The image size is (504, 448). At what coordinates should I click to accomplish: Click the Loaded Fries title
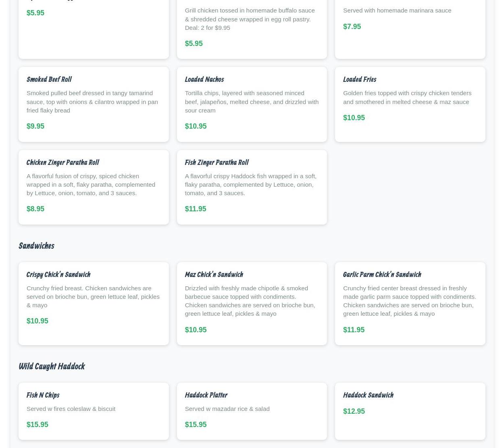coord(359,79)
